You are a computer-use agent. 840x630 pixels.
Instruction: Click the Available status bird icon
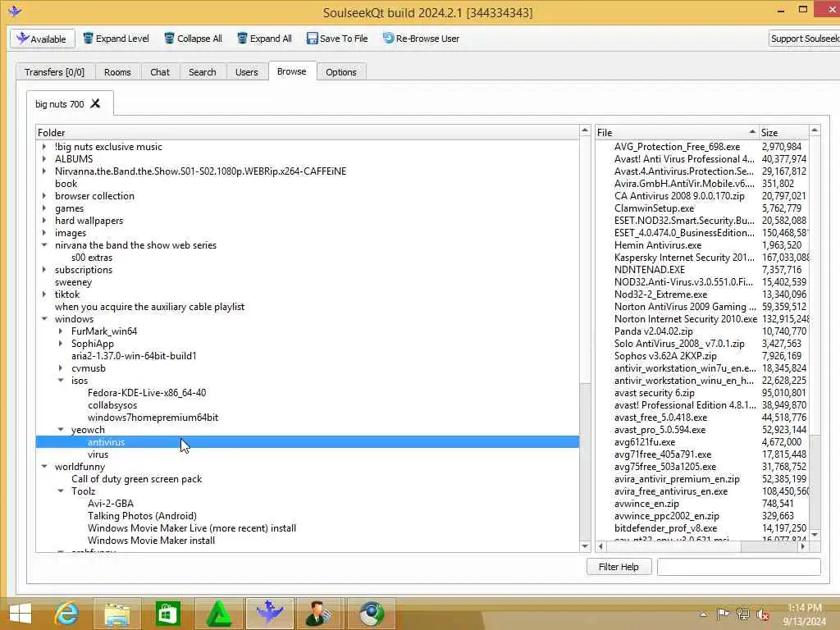click(x=22, y=38)
